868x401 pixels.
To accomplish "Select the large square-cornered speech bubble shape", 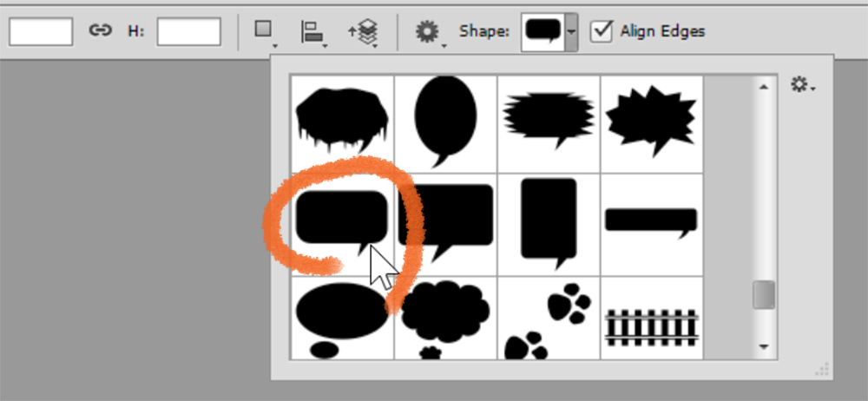I will (x=445, y=224).
